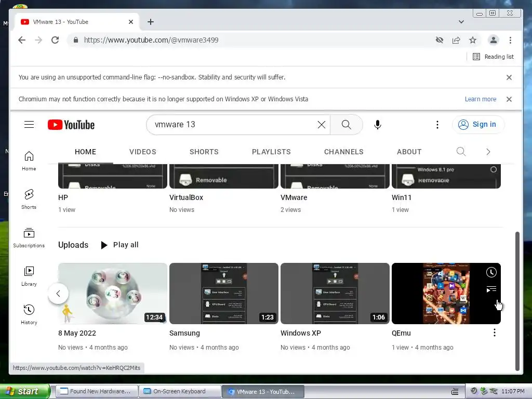
Task: Click the browser back arrow
Action: tap(22, 40)
